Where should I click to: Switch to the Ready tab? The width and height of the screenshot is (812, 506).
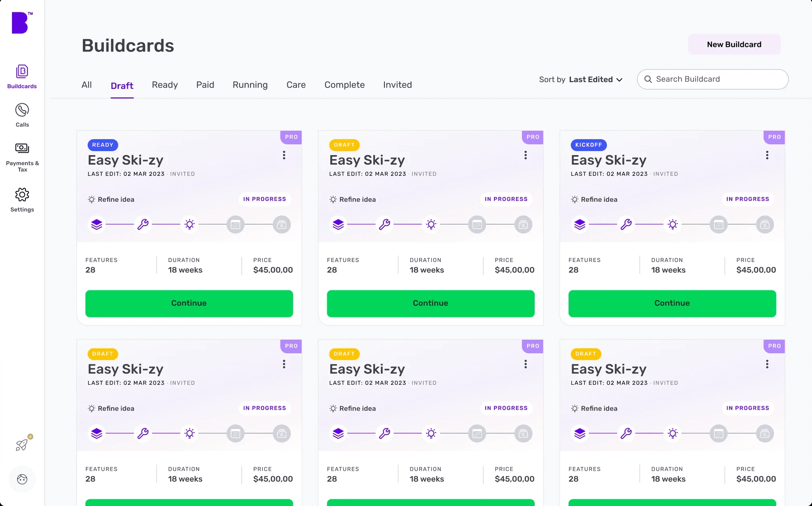[x=165, y=85]
